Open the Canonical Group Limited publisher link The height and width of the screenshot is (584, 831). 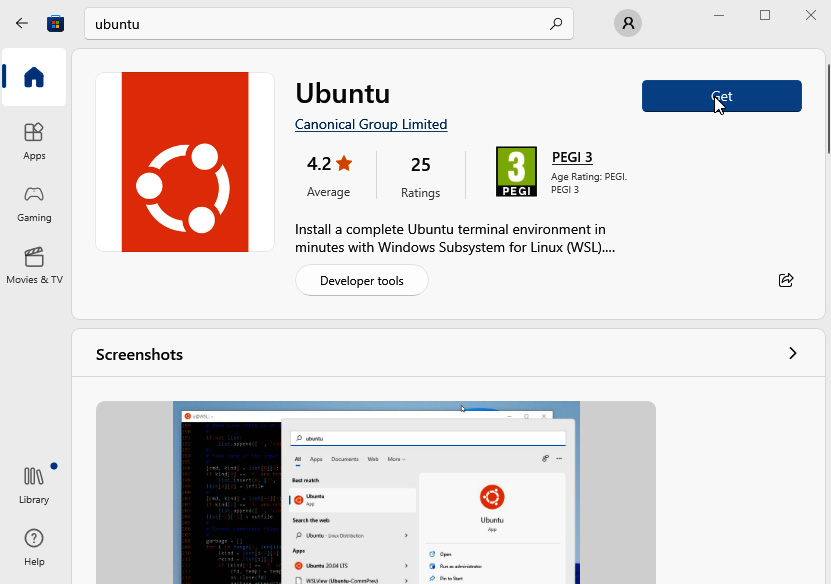point(371,125)
